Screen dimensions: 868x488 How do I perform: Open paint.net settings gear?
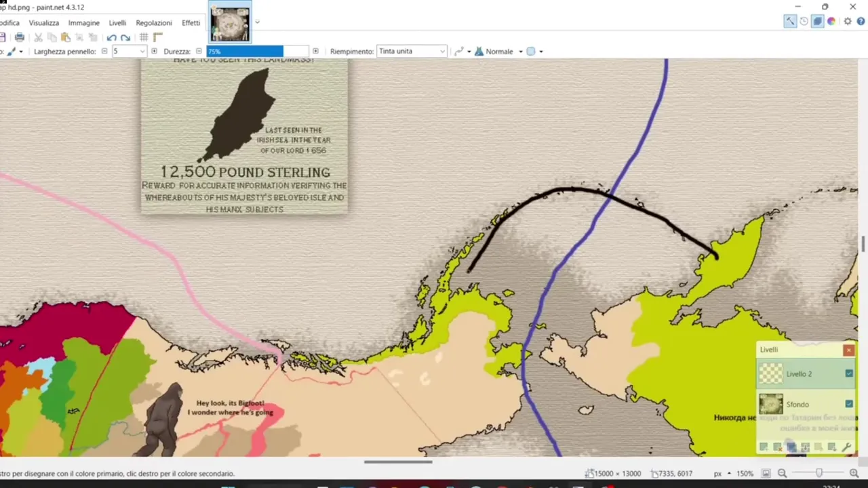click(848, 22)
